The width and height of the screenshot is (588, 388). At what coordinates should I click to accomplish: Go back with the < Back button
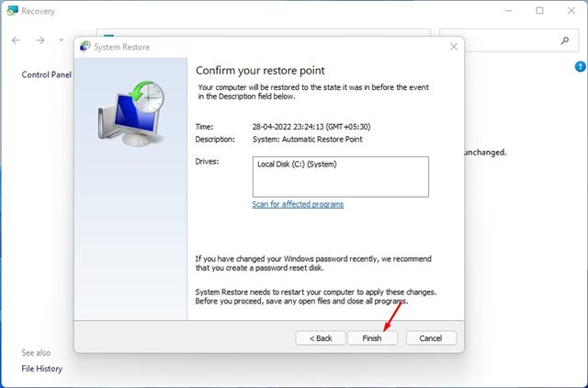pos(321,338)
